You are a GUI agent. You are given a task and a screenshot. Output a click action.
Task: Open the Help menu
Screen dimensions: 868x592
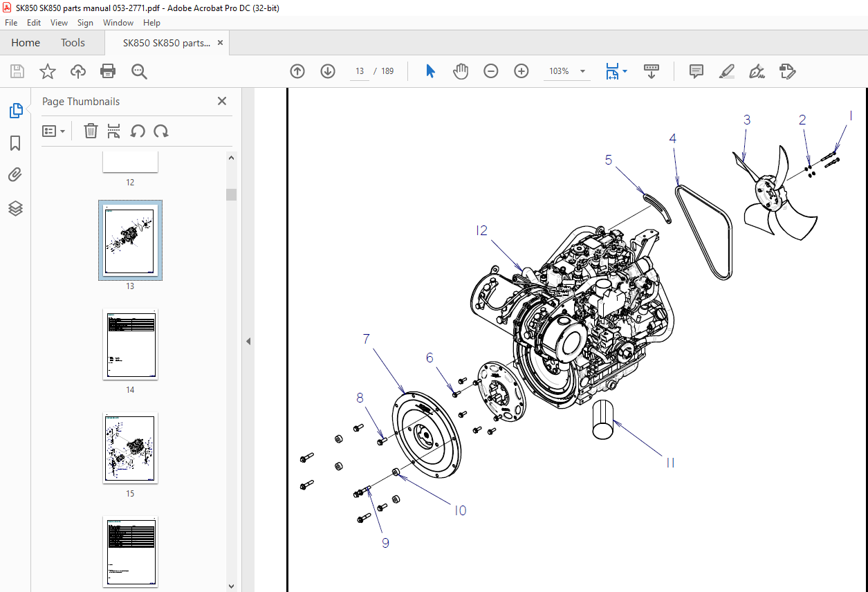pyautogui.click(x=151, y=23)
